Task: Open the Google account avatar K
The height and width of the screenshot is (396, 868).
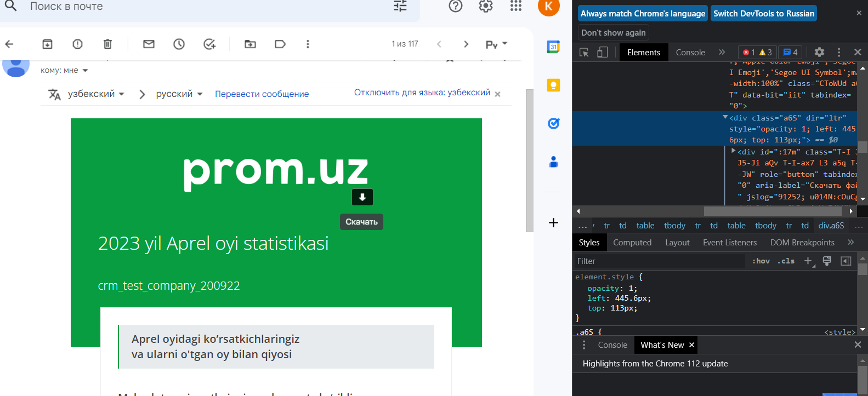Action: pyautogui.click(x=549, y=7)
